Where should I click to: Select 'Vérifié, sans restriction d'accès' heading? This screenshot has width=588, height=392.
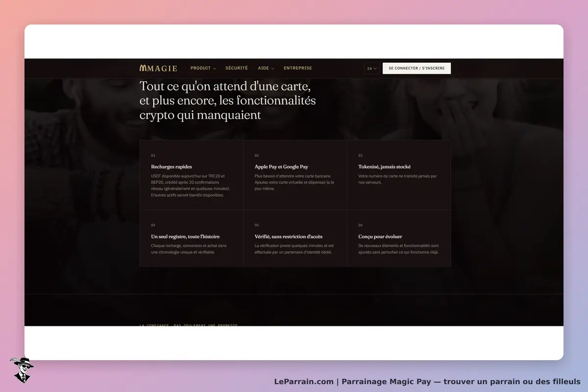point(289,237)
